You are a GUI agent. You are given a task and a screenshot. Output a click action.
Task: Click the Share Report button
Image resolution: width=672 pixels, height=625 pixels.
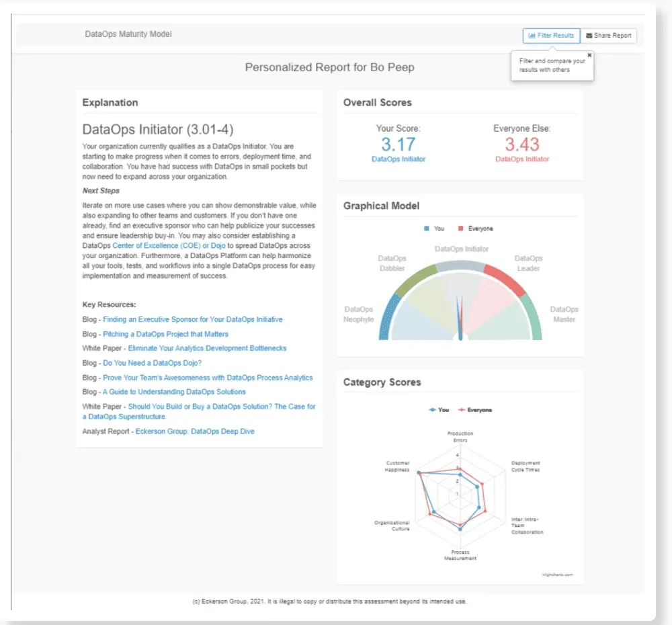pyautogui.click(x=609, y=36)
